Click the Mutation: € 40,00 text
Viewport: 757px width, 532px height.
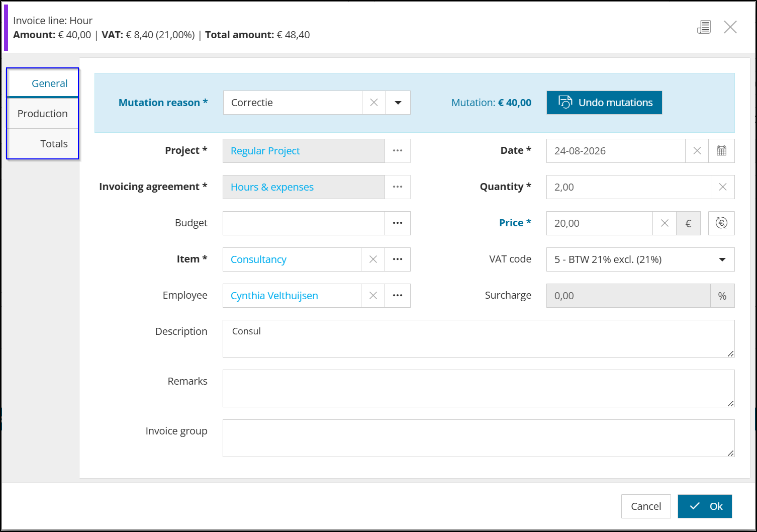coord(491,103)
